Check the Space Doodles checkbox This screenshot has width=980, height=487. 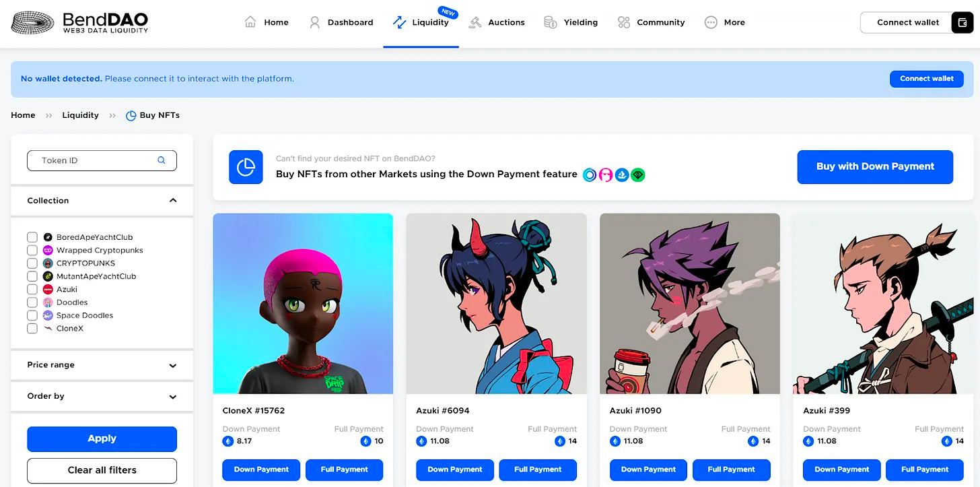click(32, 315)
